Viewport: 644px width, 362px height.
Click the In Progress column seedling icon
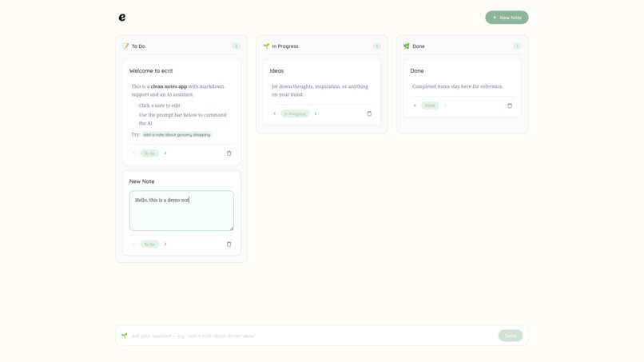click(x=266, y=46)
